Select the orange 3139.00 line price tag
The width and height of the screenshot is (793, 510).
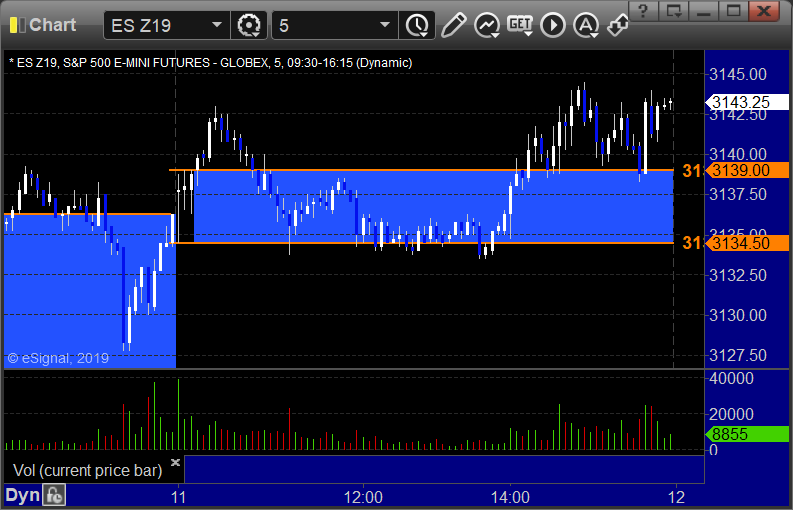coord(747,171)
